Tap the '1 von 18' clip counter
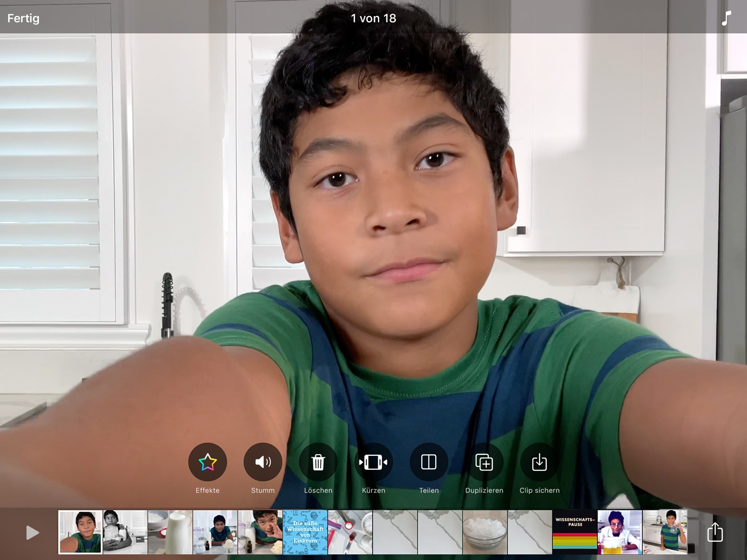This screenshot has width=747, height=560. coord(374,18)
